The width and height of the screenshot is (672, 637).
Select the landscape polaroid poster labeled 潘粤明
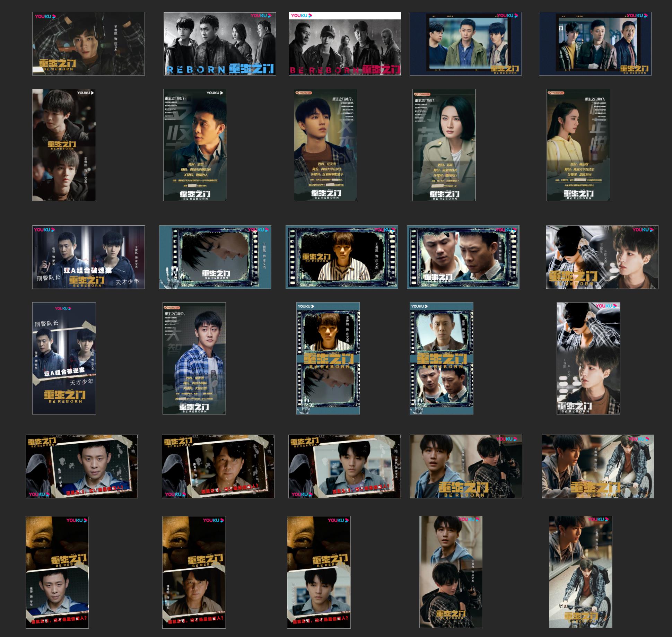218,466
